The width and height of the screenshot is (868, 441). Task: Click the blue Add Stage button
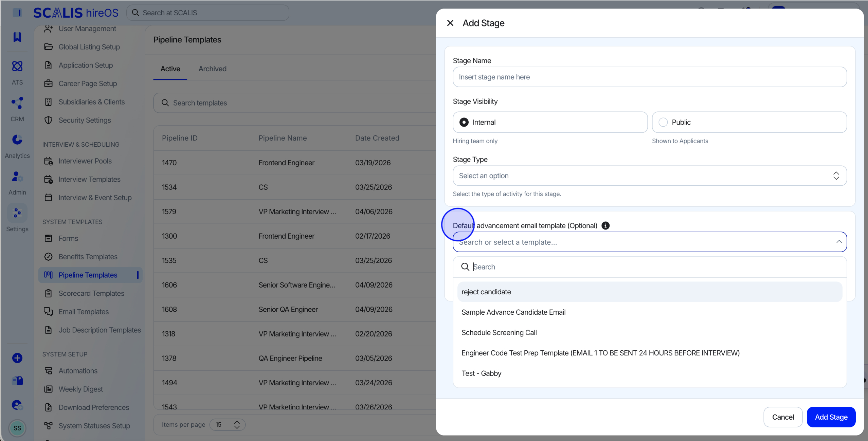(831, 417)
